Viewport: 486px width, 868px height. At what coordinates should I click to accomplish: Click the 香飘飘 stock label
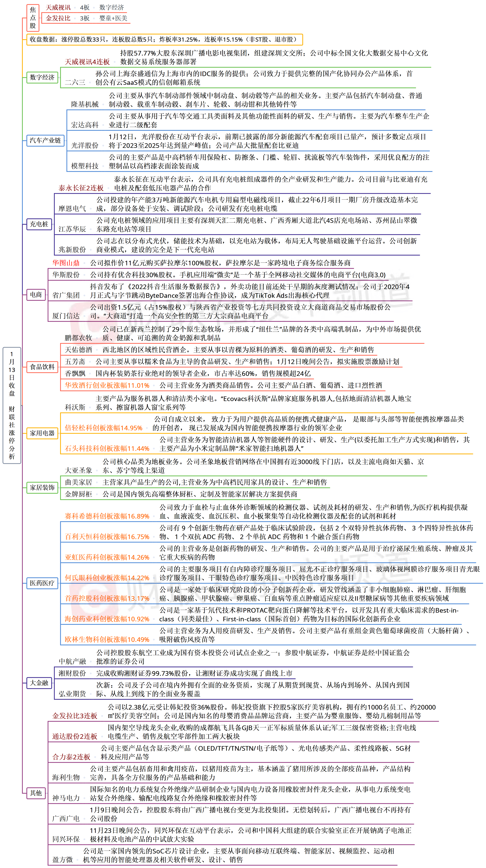(75, 373)
